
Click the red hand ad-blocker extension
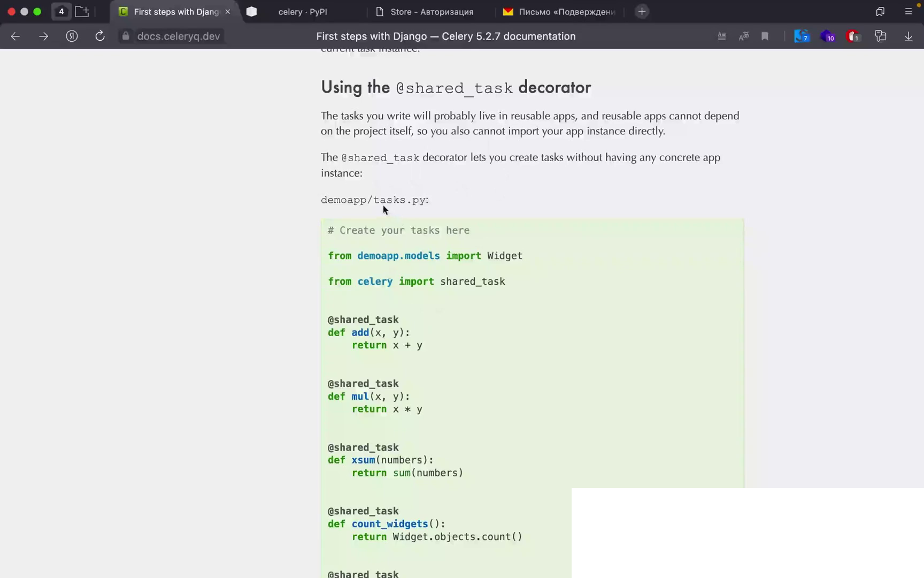(x=852, y=36)
